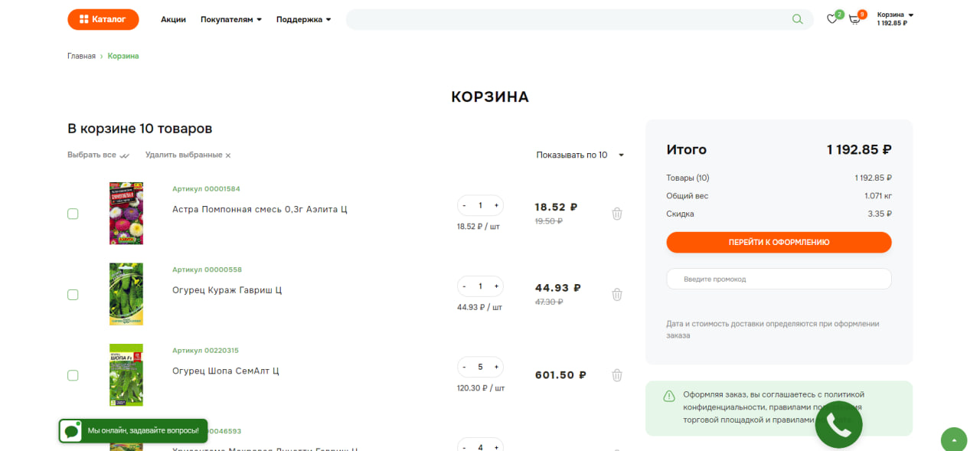Click the scroll-to-top arrow button
The image size is (980, 451).
954,440
